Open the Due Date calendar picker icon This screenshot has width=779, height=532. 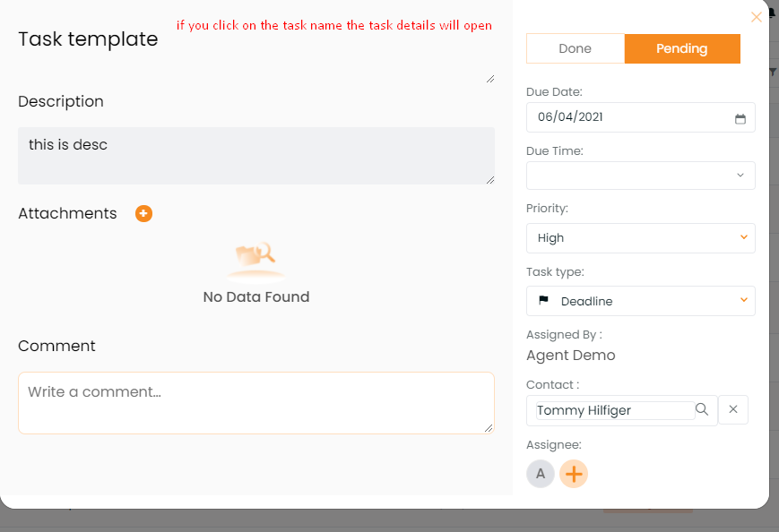740,118
